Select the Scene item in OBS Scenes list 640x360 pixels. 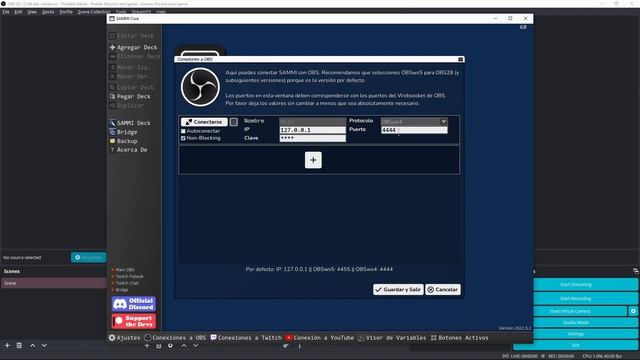click(53, 283)
